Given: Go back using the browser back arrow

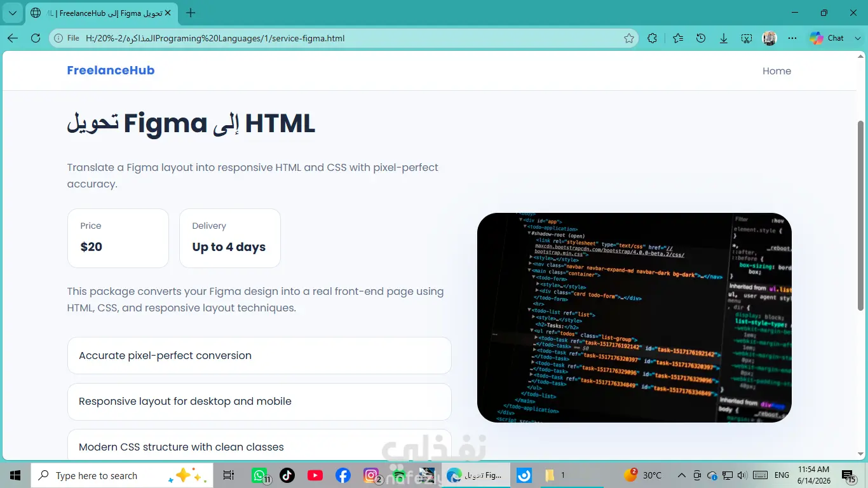Looking at the screenshot, I should 13,38.
